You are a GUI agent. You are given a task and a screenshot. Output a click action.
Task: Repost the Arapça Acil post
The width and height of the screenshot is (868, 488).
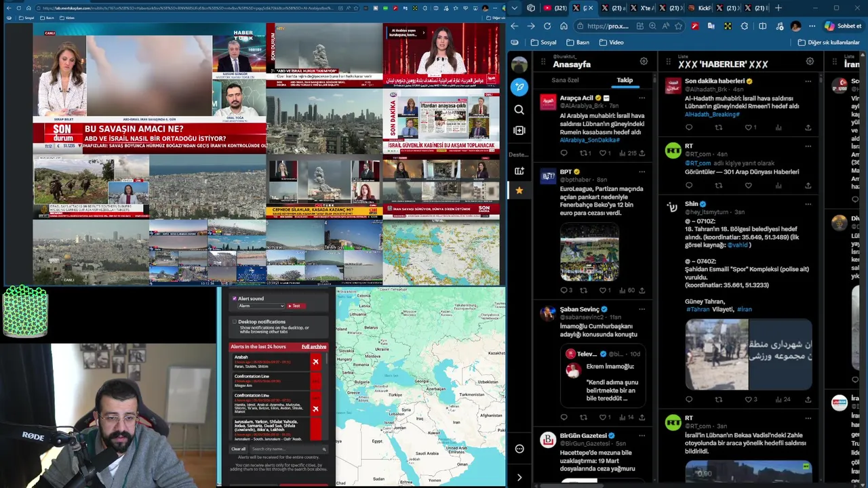click(585, 153)
